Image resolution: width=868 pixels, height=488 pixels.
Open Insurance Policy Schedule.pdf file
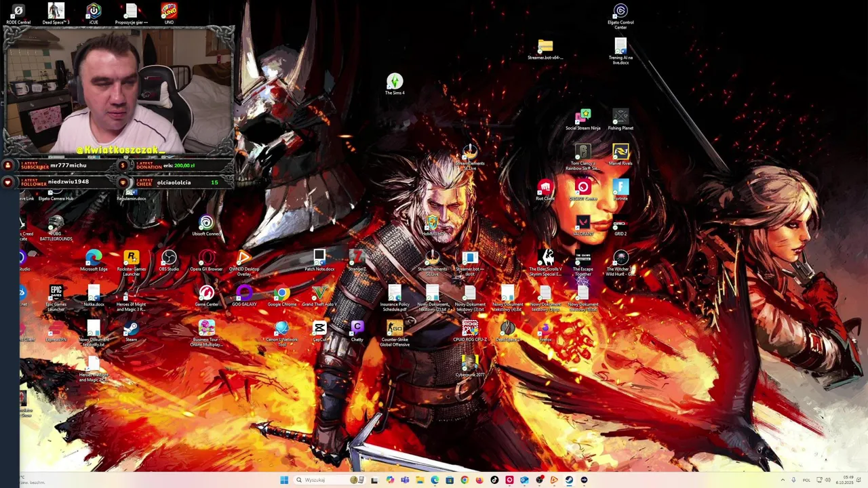pos(395,298)
